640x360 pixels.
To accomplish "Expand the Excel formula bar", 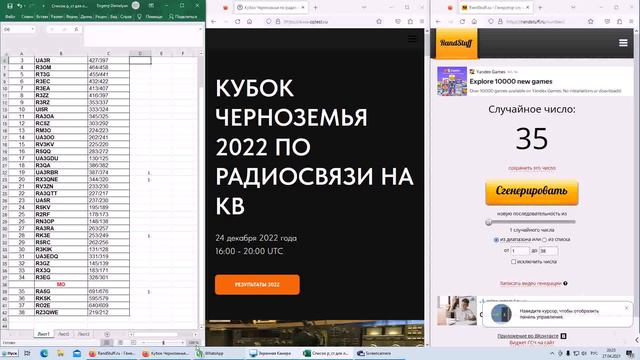I will coord(200,29).
